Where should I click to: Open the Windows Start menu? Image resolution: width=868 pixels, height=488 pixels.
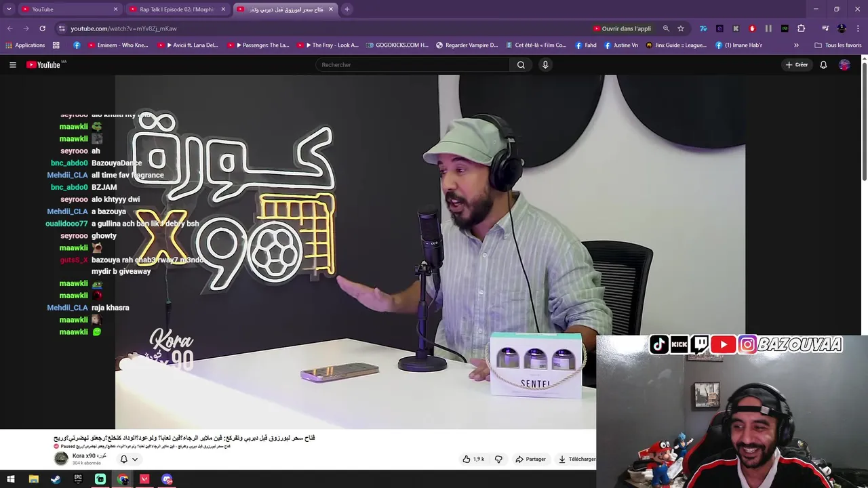pos(11,479)
